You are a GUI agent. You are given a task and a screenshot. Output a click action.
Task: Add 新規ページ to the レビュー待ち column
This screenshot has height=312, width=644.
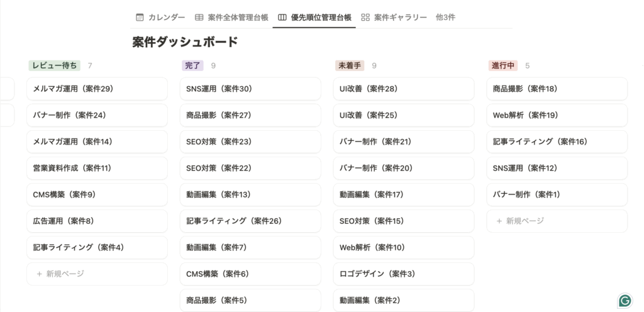click(65, 274)
